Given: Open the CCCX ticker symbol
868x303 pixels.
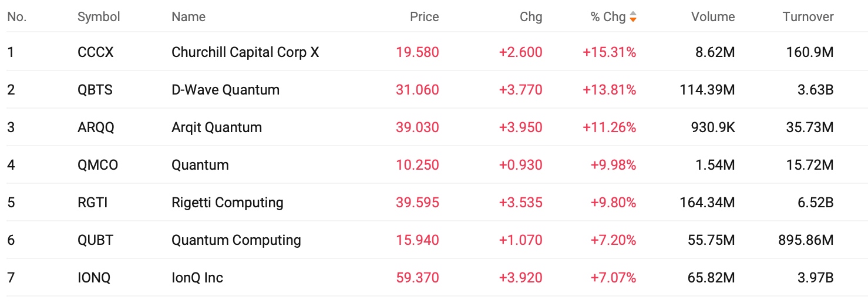Looking at the screenshot, I should (96, 52).
